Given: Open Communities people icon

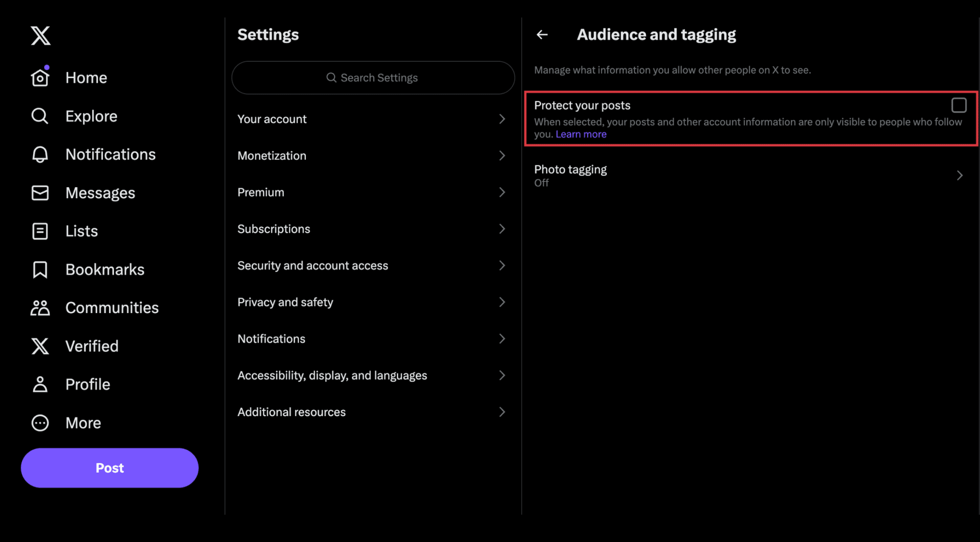Looking at the screenshot, I should 40,308.
